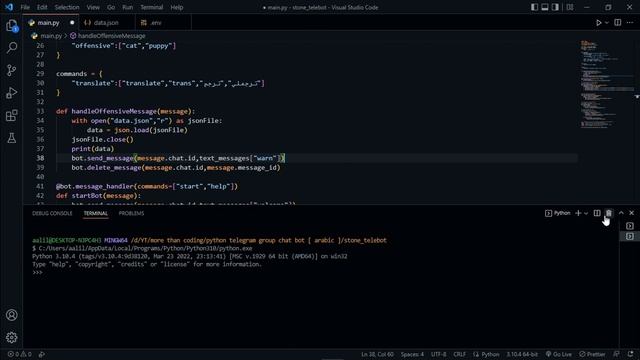Viewport: 640px width, 360px height.
Task: Open the Run and Debug view
Action: (x=11, y=93)
